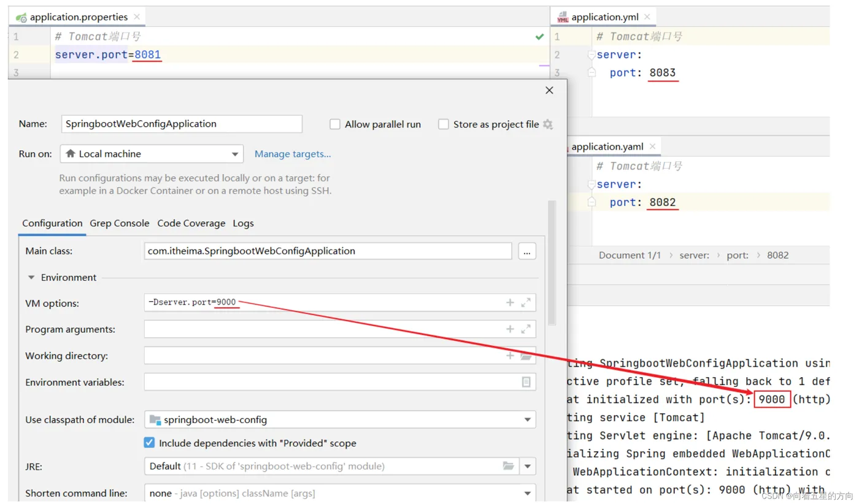Screen dimensions: 859x504
Task: Click the Working directory input field
Action: point(340,356)
